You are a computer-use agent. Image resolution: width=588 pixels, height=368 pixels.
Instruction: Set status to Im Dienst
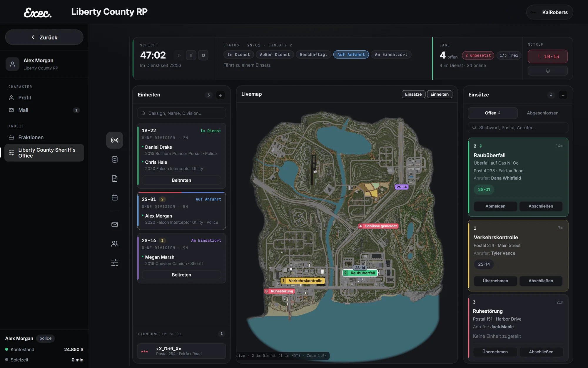click(238, 55)
